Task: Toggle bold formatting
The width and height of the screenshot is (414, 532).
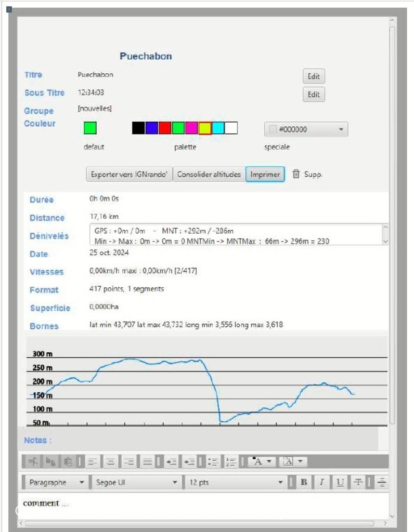Action: tap(304, 483)
